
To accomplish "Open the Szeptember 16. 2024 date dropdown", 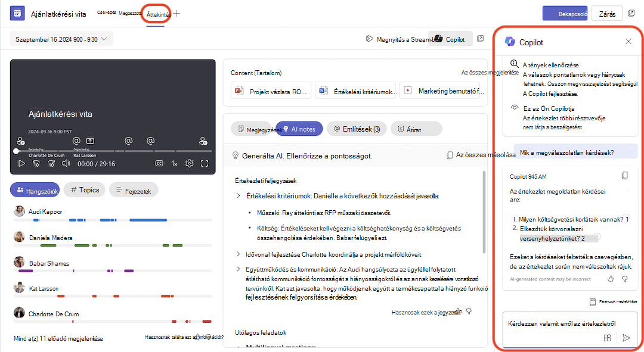I will (x=61, y=39).
